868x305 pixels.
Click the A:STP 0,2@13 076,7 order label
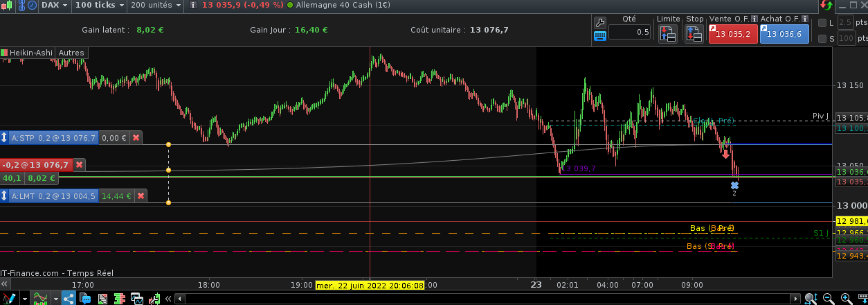pyautogui.click(x=54, y=138)
